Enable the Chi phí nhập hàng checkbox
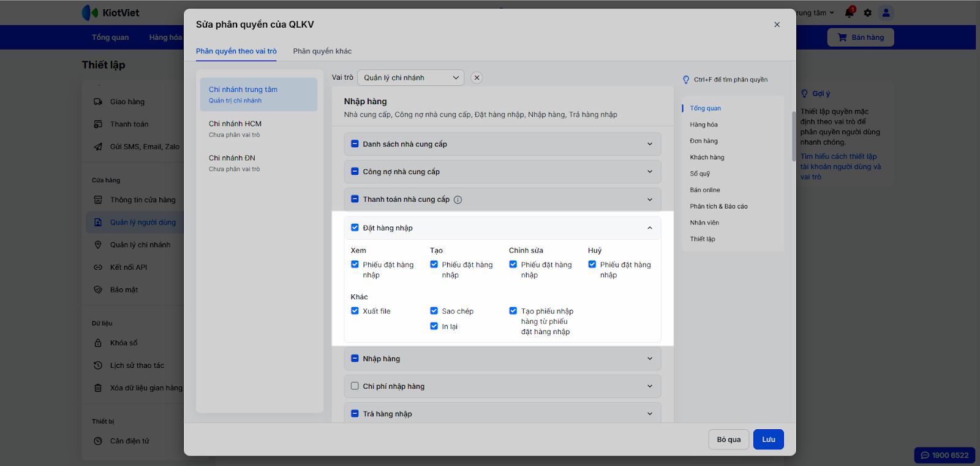 355,386
